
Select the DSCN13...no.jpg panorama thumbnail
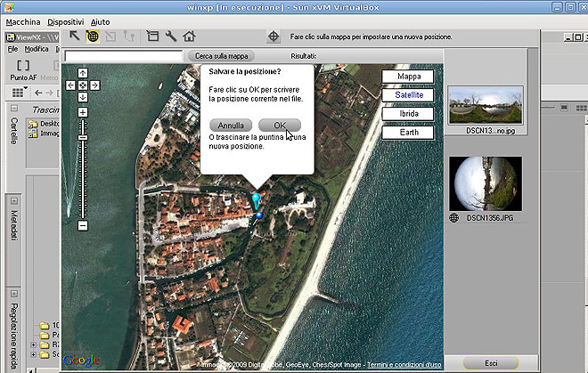click(486, 105)
